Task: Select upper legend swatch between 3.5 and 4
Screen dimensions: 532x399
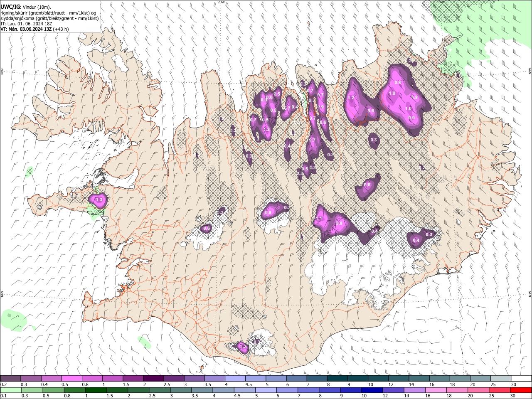Action: point(214,378)
